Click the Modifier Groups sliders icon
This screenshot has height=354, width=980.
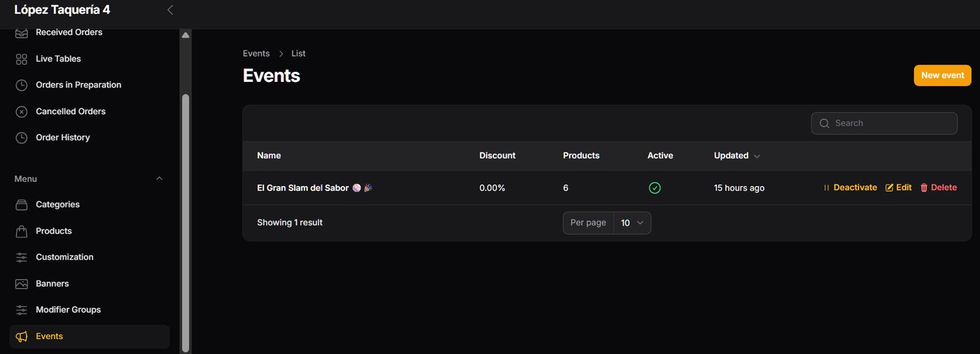coord(22,310)
